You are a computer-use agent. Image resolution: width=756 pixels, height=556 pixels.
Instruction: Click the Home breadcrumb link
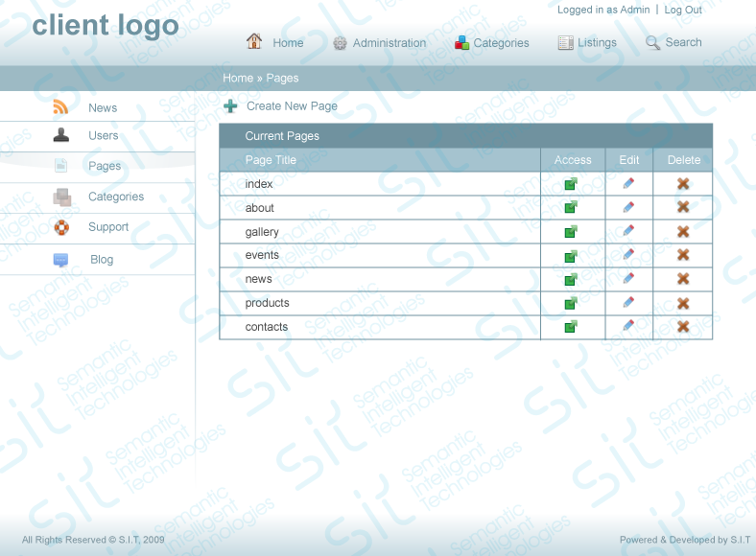pyautogui.click(x=238, y=78)
